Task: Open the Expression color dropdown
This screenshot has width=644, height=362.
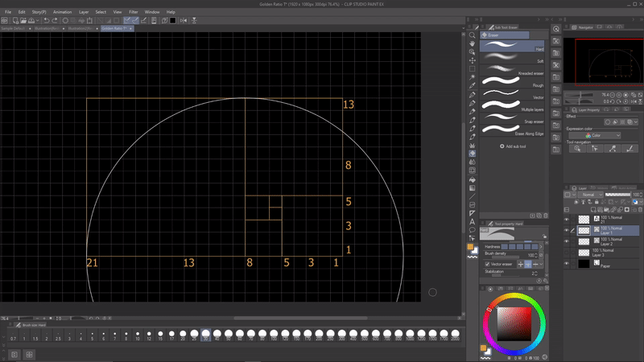Action: point(594,135)
